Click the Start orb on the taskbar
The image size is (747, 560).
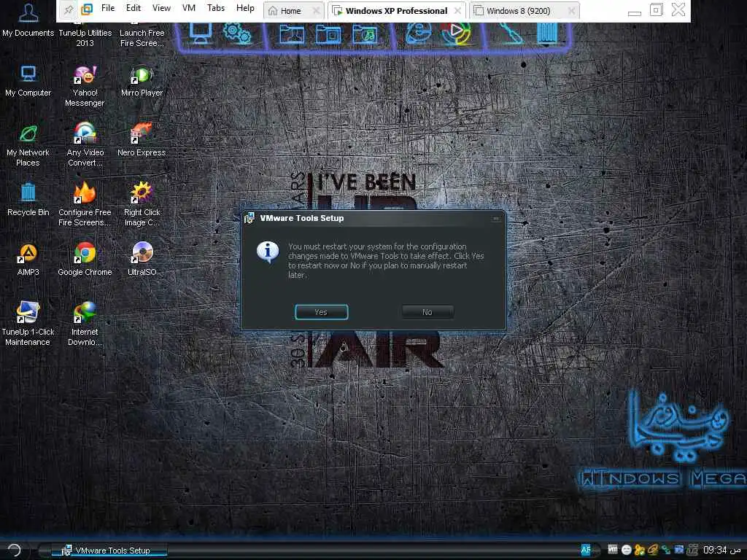tap(15, 551)
